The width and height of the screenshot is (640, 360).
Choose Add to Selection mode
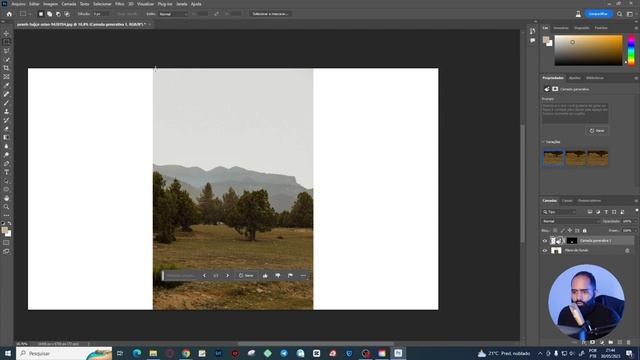49,14
